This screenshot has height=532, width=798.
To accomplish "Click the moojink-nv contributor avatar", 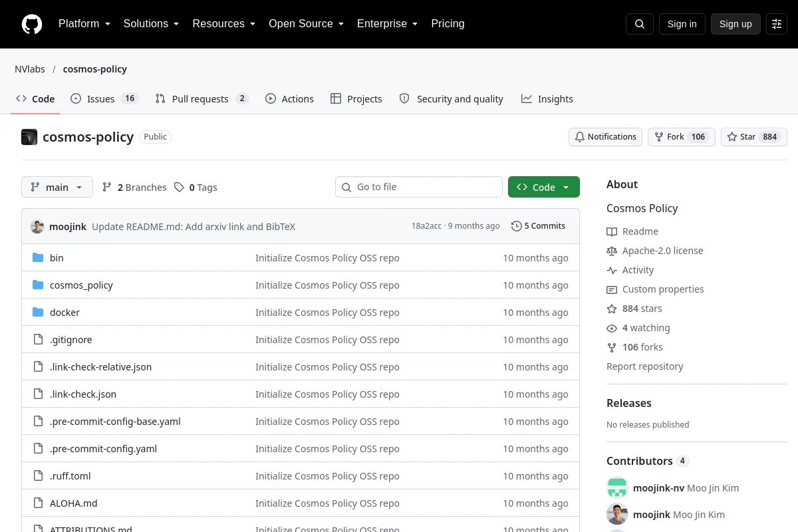I will pyautogui.click(x=617, y=487).
